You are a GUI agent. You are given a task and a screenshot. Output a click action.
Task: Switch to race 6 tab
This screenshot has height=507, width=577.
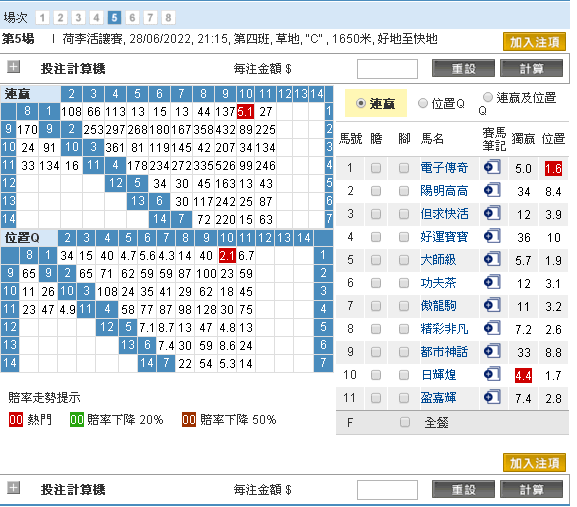pos(132,17)
